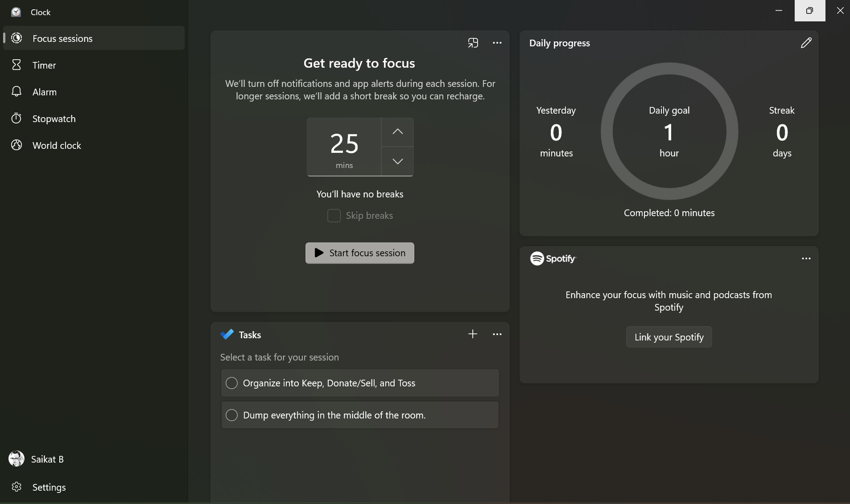Add a new task with plus icon

(472, 334)
